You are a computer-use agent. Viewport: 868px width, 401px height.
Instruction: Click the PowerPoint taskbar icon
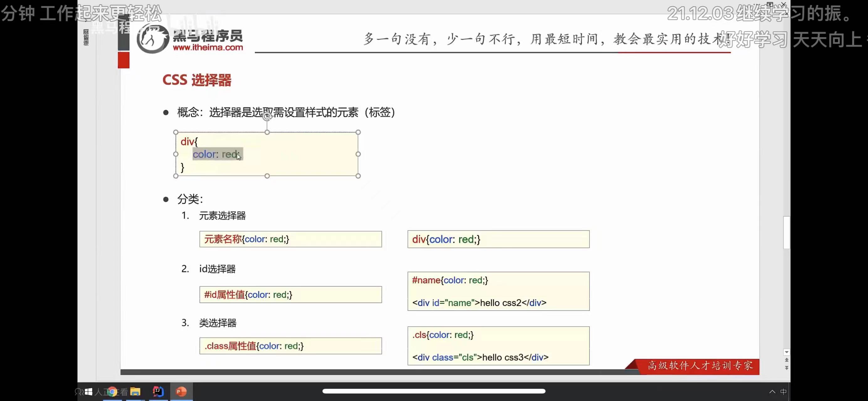181,392
